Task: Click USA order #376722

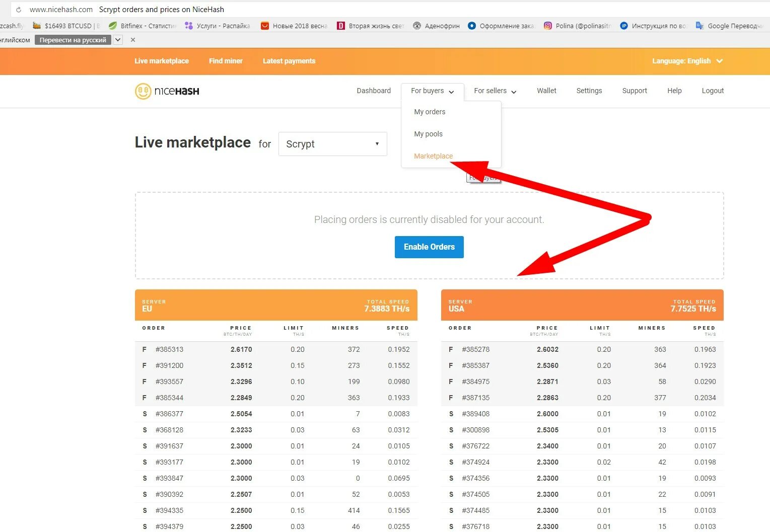Action: (582, 446)
